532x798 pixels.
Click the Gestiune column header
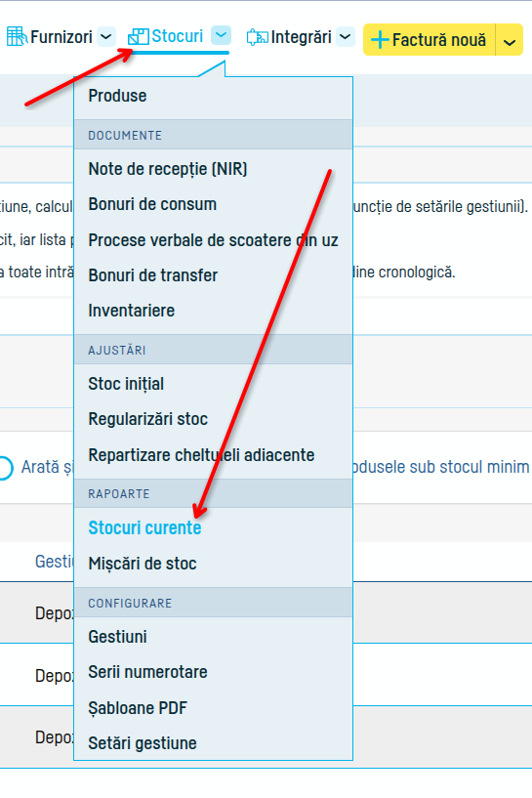point(54,562)
